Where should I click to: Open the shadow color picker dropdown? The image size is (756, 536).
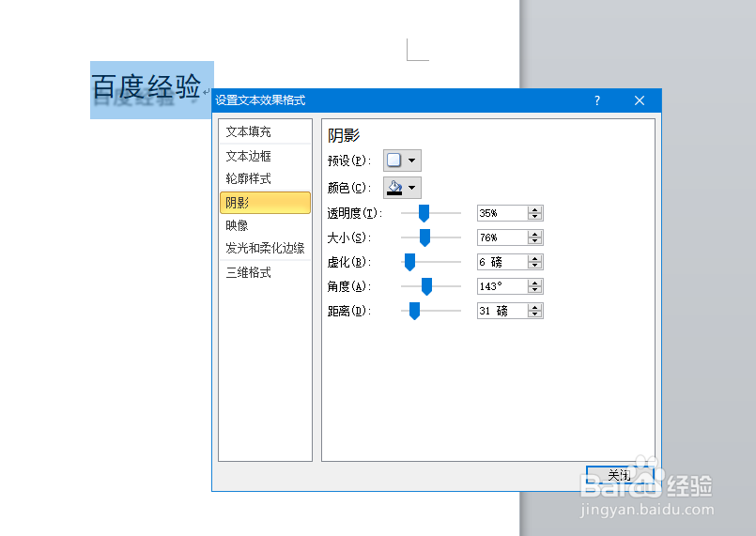point(402,188)
